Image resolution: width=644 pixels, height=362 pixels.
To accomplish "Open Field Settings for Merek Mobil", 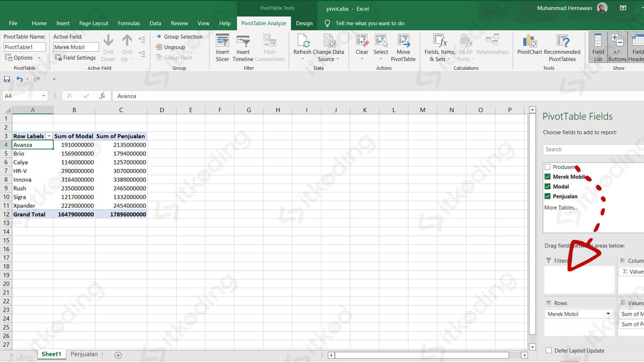I will (75, 57).
